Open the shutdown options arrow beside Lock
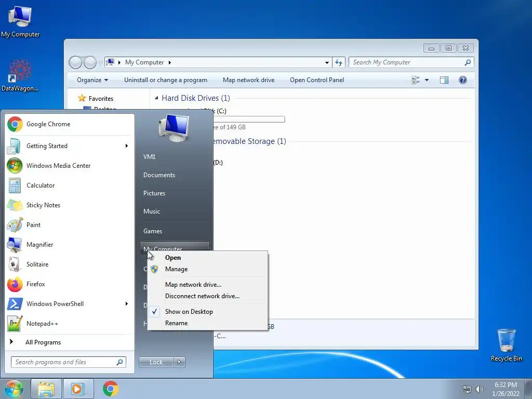532x399 pixels. coord(179,362)
